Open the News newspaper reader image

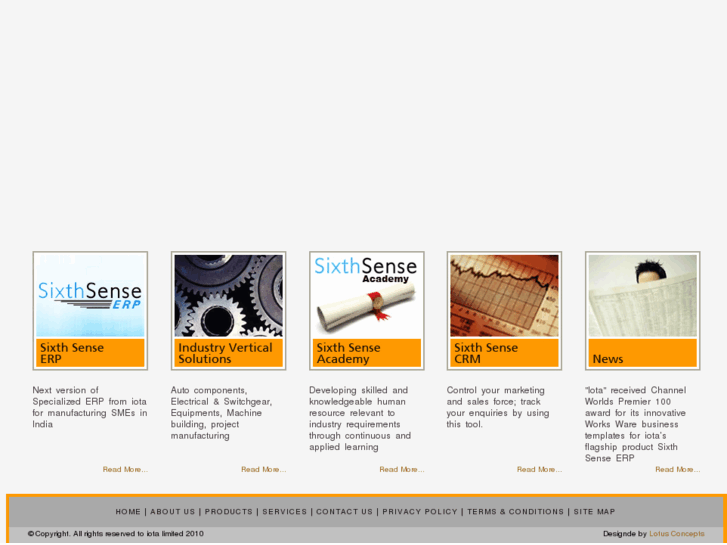pos(643,295)
